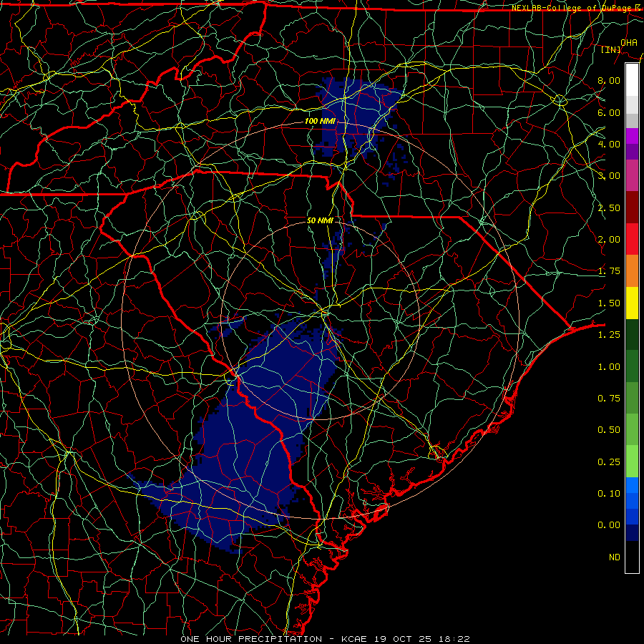Click the '0.50' legend value

pos(609,430)
